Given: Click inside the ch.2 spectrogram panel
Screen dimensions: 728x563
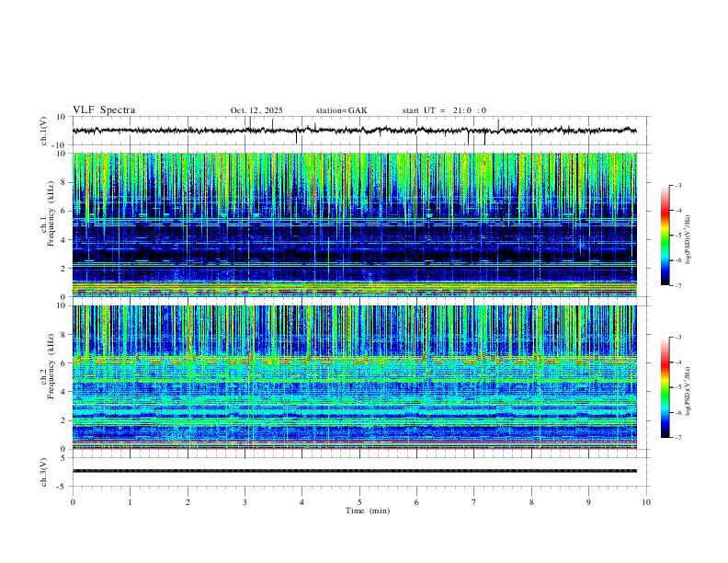Looking at the screenshot, I should 355,377.
